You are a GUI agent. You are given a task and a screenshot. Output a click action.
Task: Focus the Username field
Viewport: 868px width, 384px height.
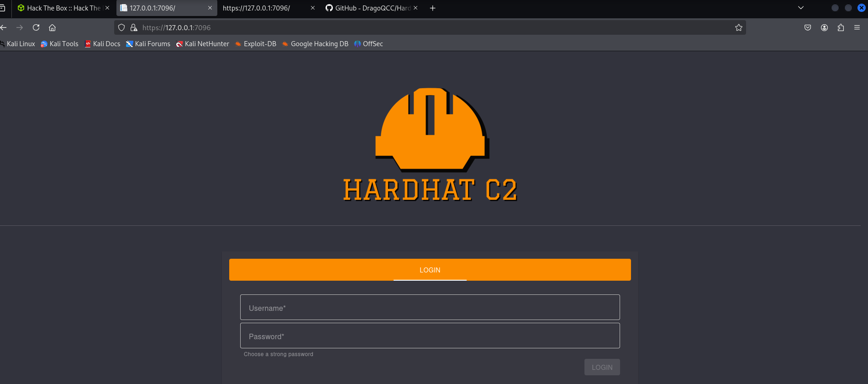click(x=430, y=307)
